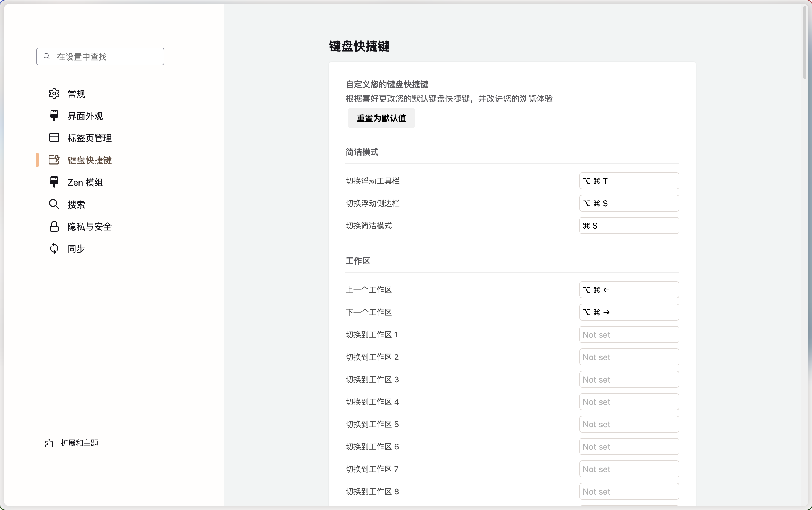Edit the 切换简洁模式 shortcut field
Screen dimensions: 812x510
pos(629,226)
